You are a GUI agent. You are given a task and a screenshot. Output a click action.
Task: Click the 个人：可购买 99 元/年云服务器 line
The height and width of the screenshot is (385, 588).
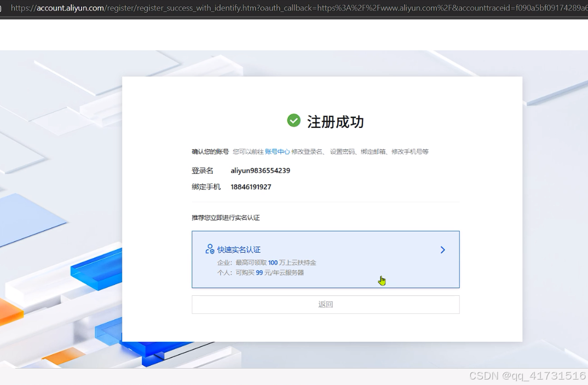[x=261, y=273]
